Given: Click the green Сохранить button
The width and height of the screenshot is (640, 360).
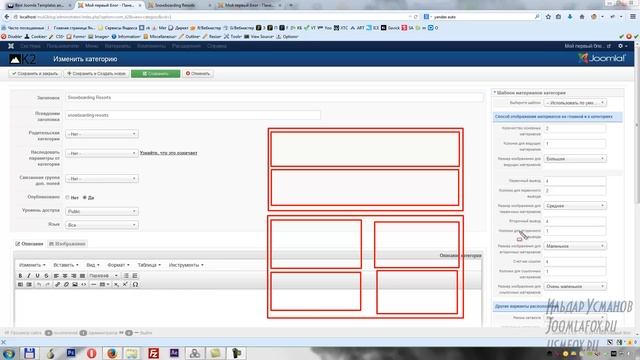Looking at the screenshot, I should [x=156, y=73].
